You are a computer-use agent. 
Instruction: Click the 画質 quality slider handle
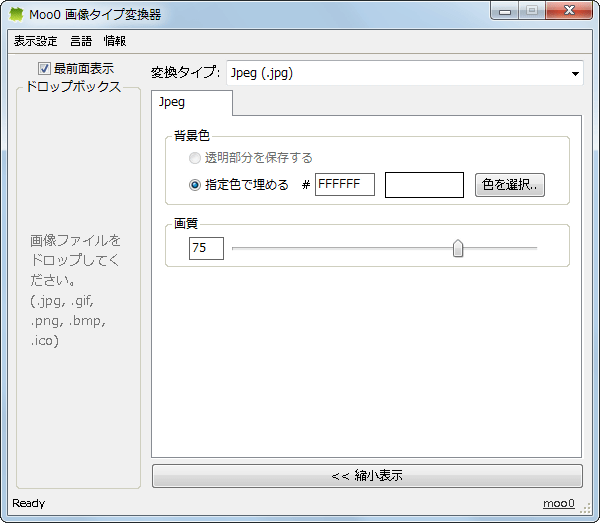click(x=458, y=248)
